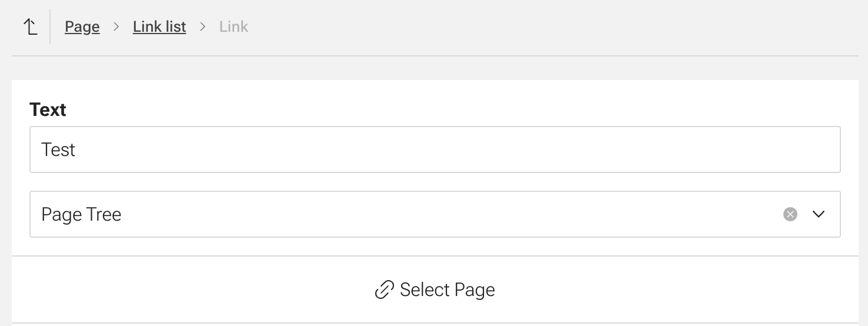This screenshot has width=868, height=326.
Task: Click the breadcrumb chevron after Page
Action: point(116,26)
